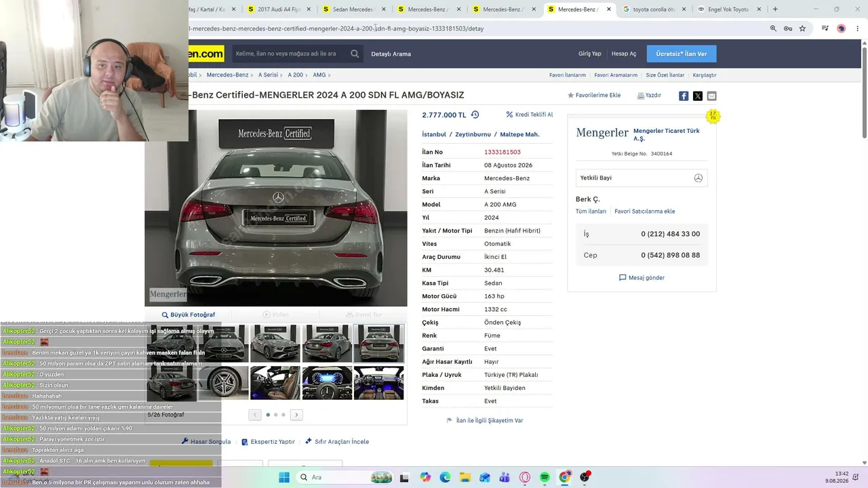Image resolution: width=868 pixels, height=488 pixels.
Task: Select the instrument cluster steering wheel thumbnail
Action: 327,383
